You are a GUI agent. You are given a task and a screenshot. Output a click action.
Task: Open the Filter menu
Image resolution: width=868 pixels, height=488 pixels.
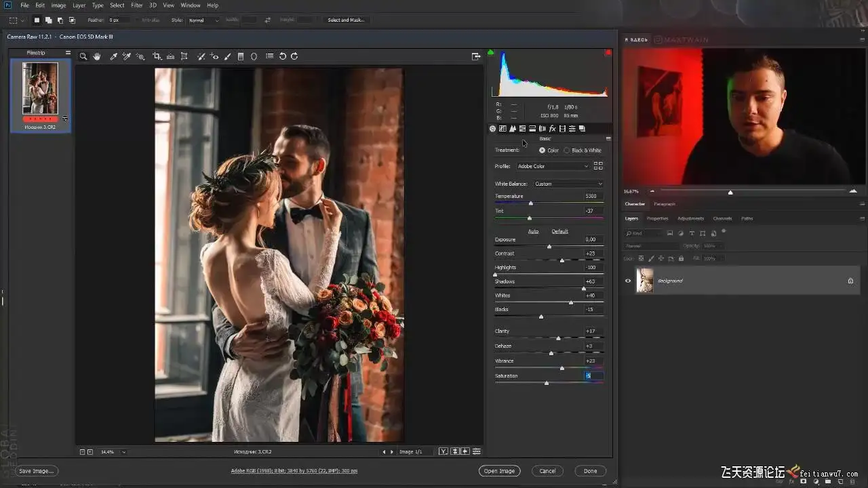pos(136,5)
